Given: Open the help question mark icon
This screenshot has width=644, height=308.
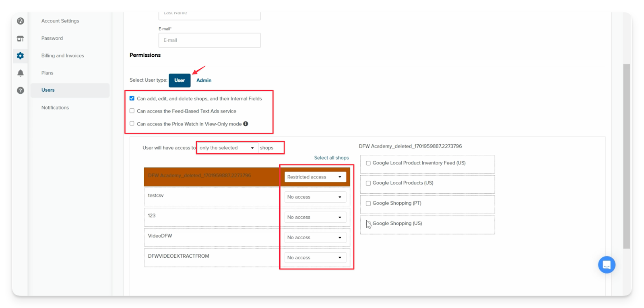Looking at the screenshot, I should pyautogui.click(x=21, y=90).
